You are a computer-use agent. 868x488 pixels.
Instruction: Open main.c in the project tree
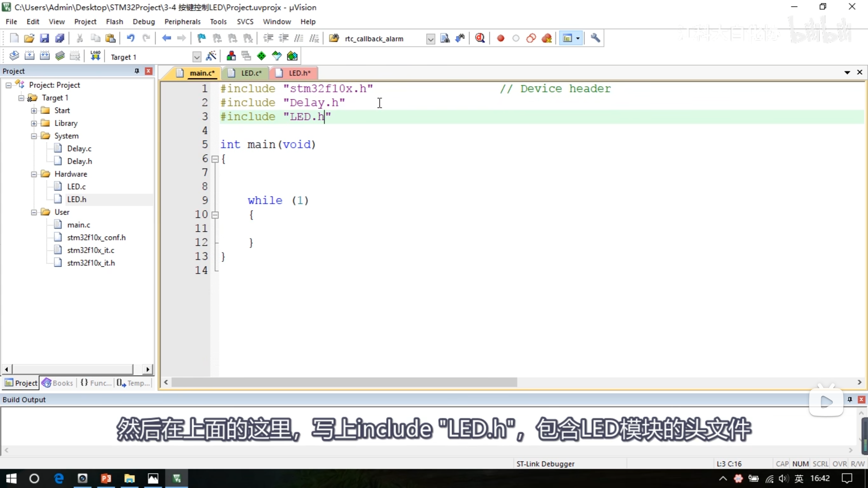click(x=78, y=225)
